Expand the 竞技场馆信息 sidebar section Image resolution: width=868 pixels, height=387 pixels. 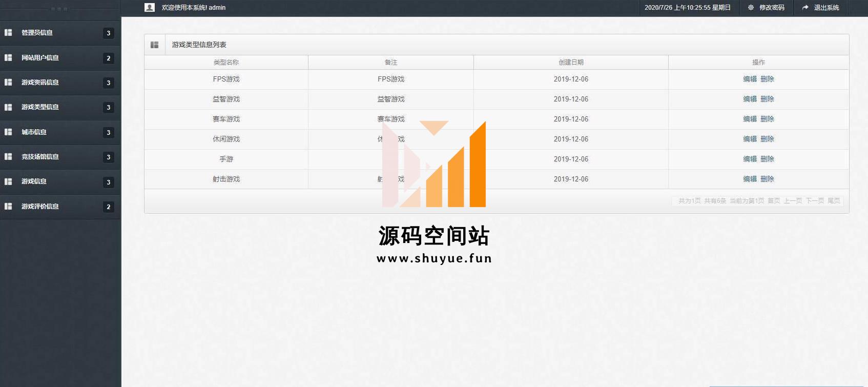pyautogui.click(x=40, y=157)
